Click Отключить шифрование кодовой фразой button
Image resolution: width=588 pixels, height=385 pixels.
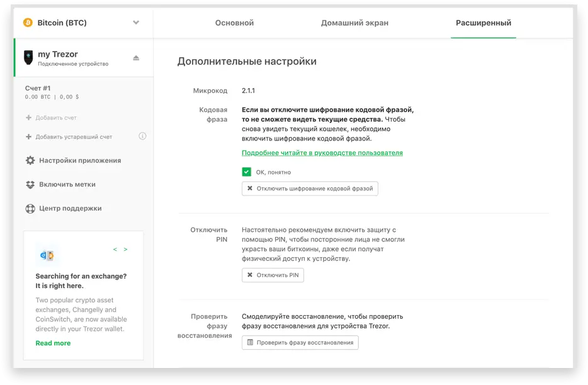tap(310, 188)
